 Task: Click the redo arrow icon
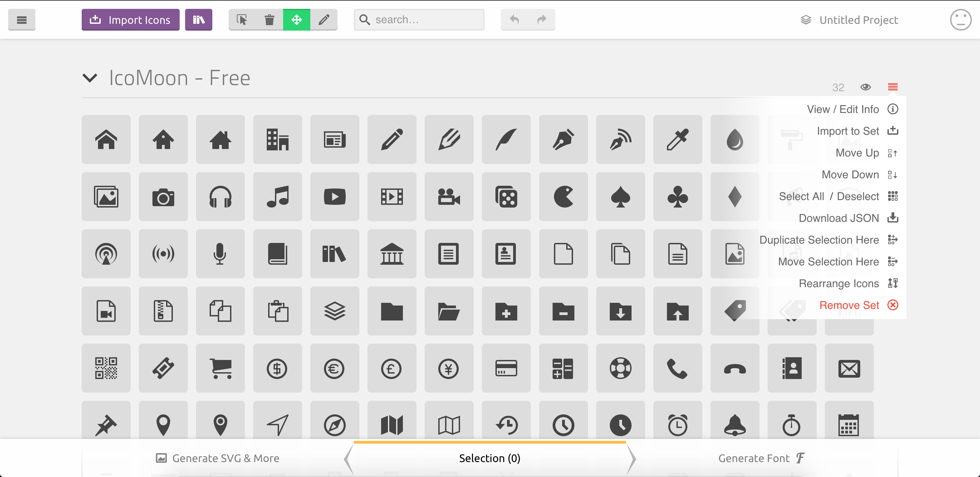click(x=541, y=19)
